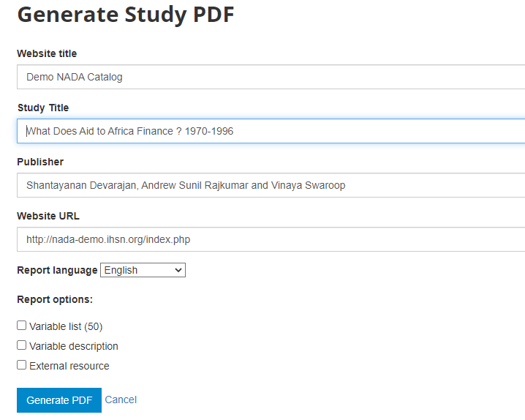Click the Generate PDF button
525x420 pixels.
59,400
